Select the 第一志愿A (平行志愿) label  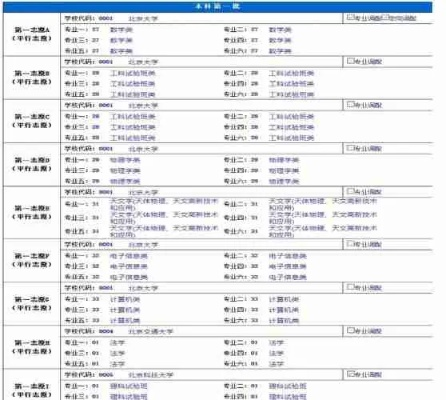coord(32,34)
